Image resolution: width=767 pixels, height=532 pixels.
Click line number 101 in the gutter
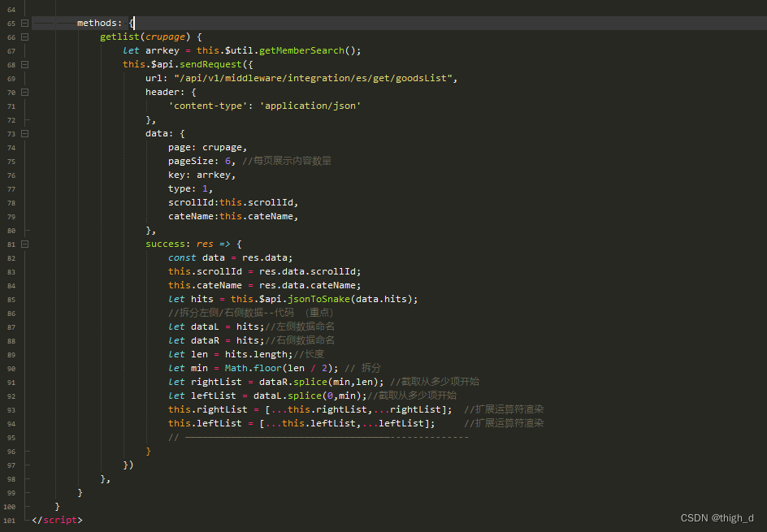tap(9, 521)
